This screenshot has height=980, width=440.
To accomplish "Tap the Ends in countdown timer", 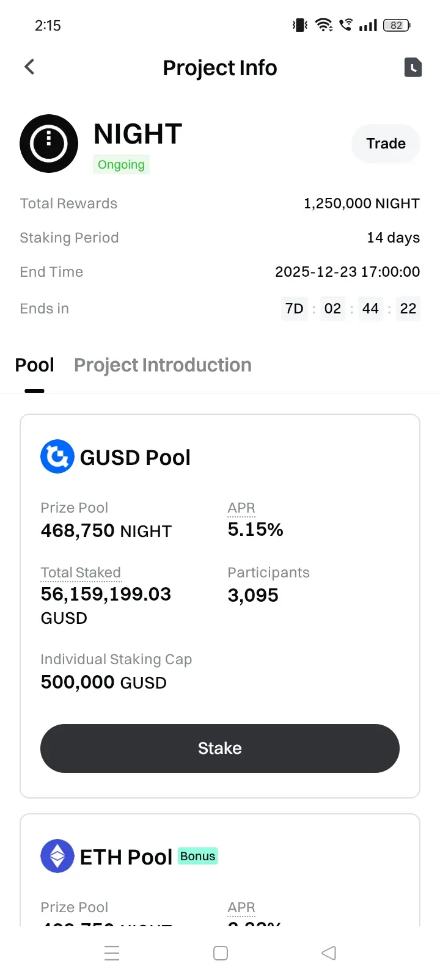I will tap(350, 309).
